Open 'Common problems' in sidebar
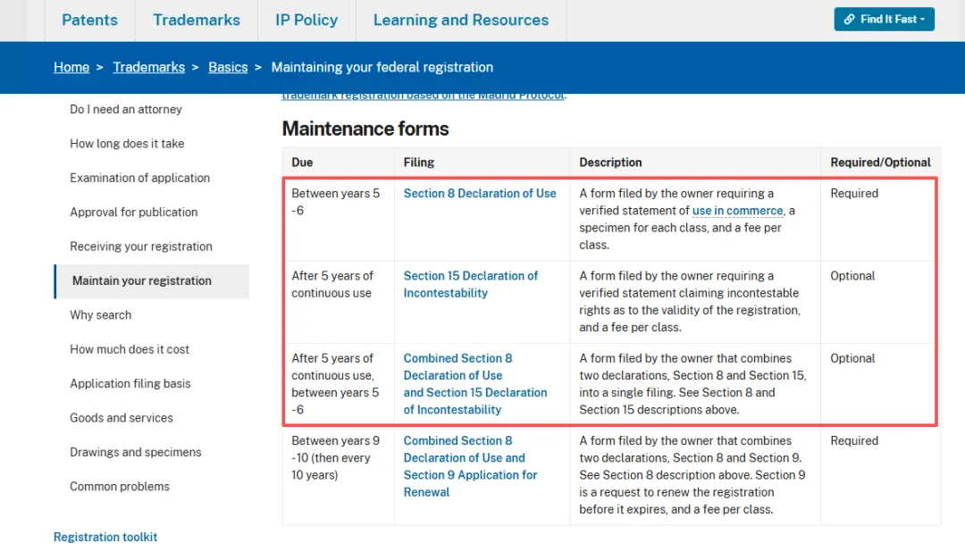Screen dimensions: 965x560 pos(120,487)
